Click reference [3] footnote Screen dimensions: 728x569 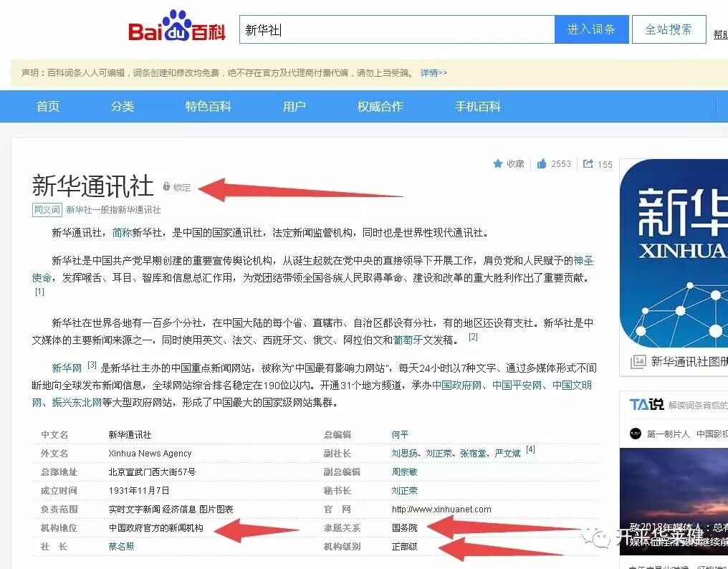92,365
